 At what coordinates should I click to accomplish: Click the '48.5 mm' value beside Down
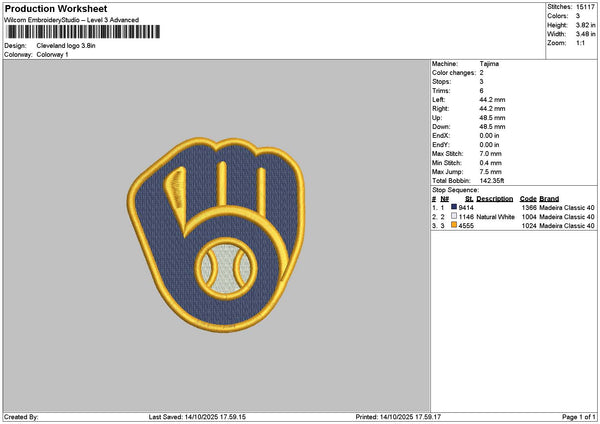492,127
